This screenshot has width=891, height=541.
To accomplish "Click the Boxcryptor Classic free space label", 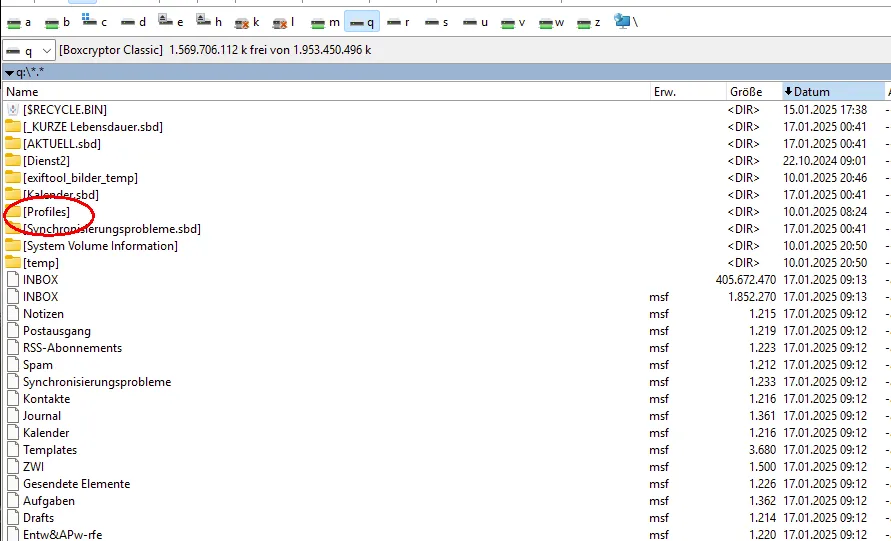I will coord(215,50).
